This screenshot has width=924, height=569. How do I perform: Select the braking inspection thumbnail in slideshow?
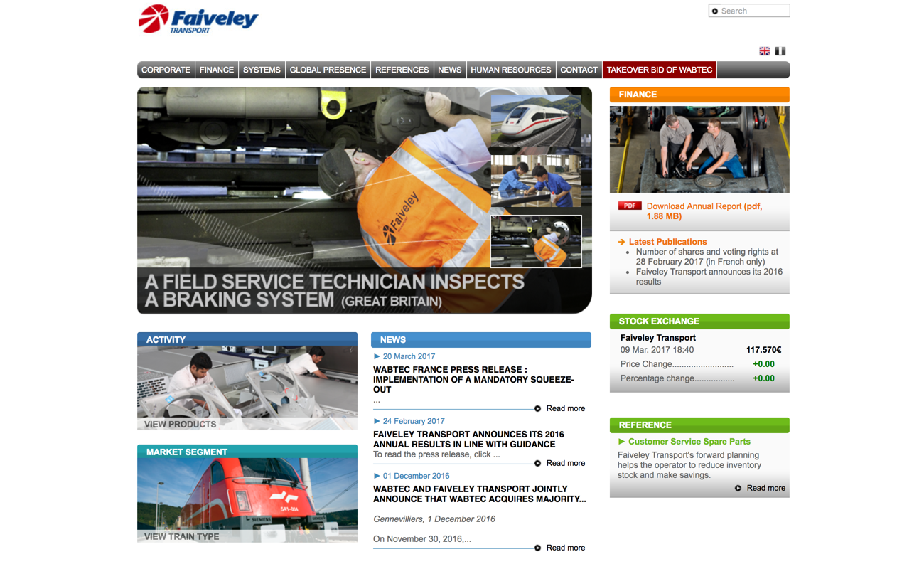pyautogui.click(x=536, y=242)
